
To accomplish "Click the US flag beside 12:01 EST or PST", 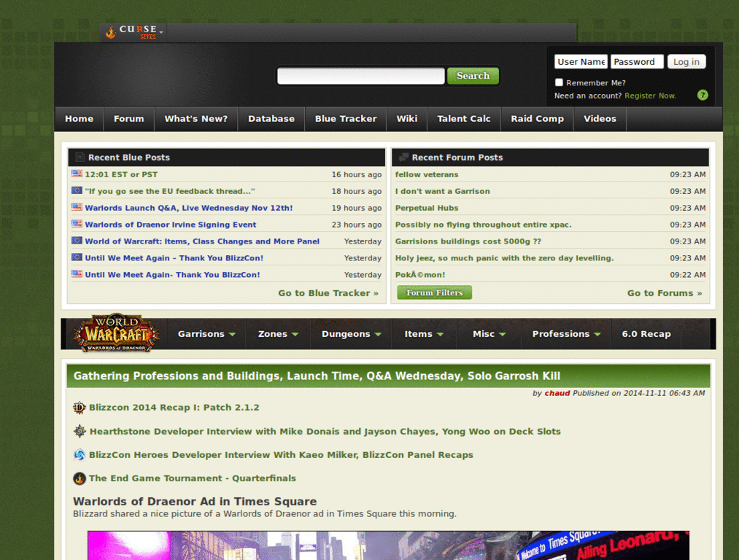I will (77, 174).
